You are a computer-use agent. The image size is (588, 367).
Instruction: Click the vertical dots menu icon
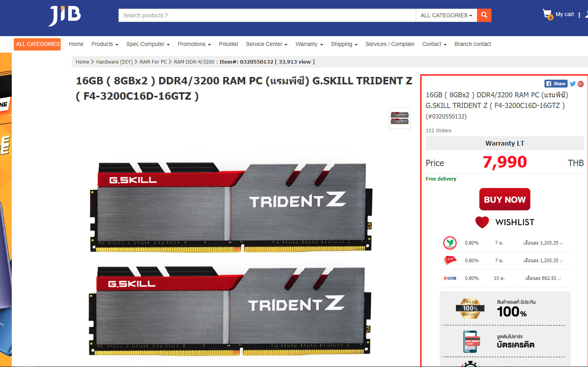tap(579, 15)
